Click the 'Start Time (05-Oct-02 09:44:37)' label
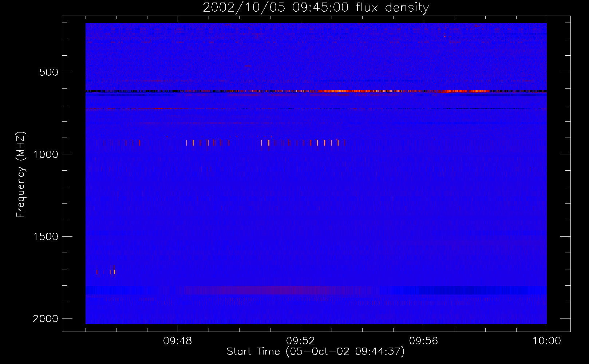The image size is (589, 364). [316, 352]
